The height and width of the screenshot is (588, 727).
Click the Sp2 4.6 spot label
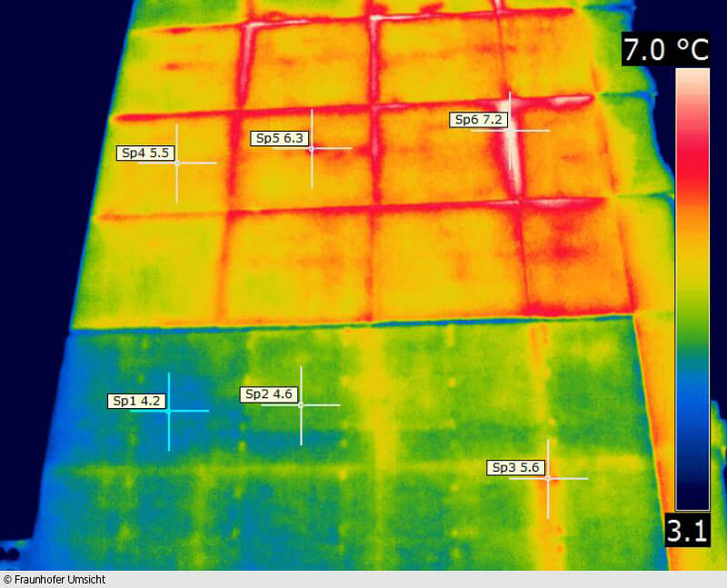click(269, 394)
